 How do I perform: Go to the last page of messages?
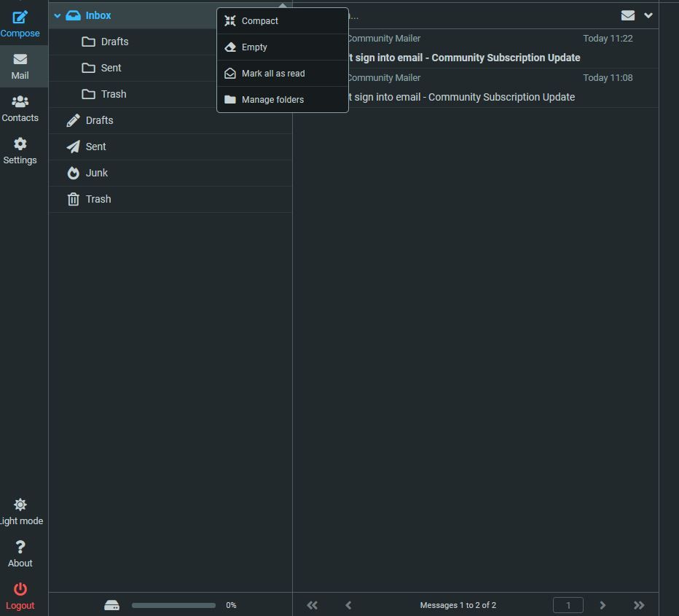(639, 605)
